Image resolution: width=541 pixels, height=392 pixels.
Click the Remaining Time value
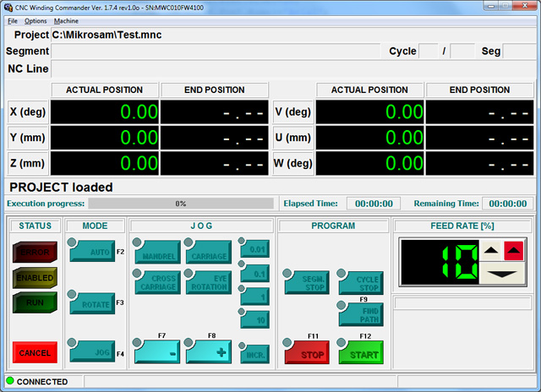point(508,204)
